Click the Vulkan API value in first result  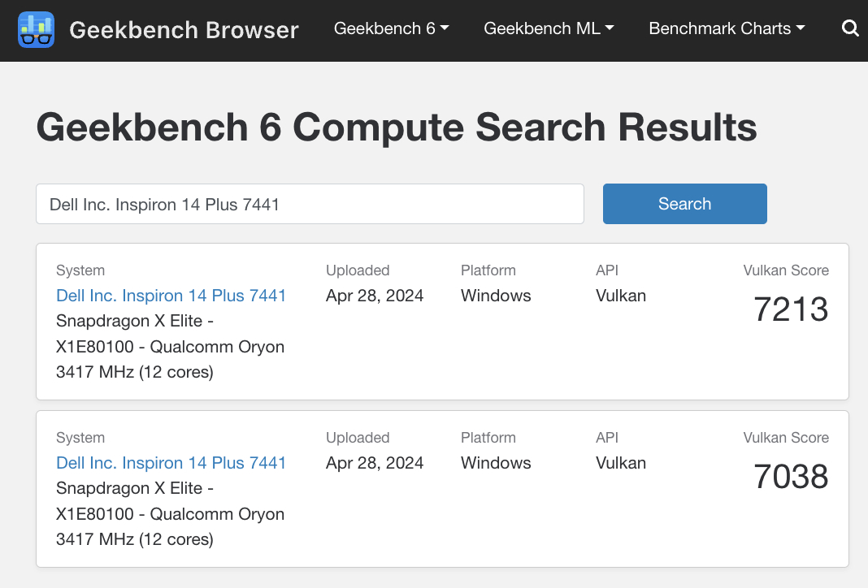click(621, 296)
